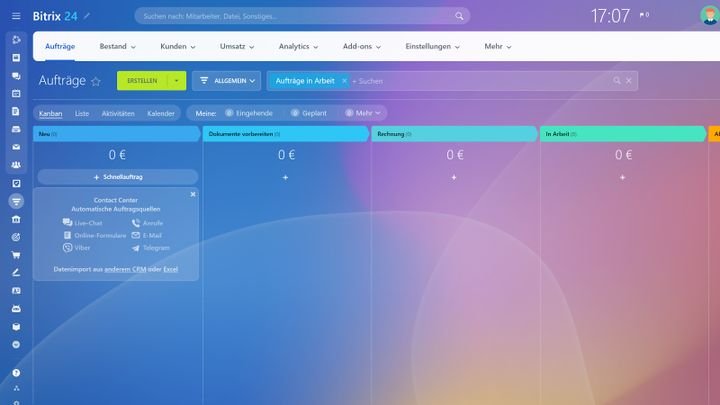720x405 pixels.
Task: Click the Neu stage header
Action: (x=117, y=134)
